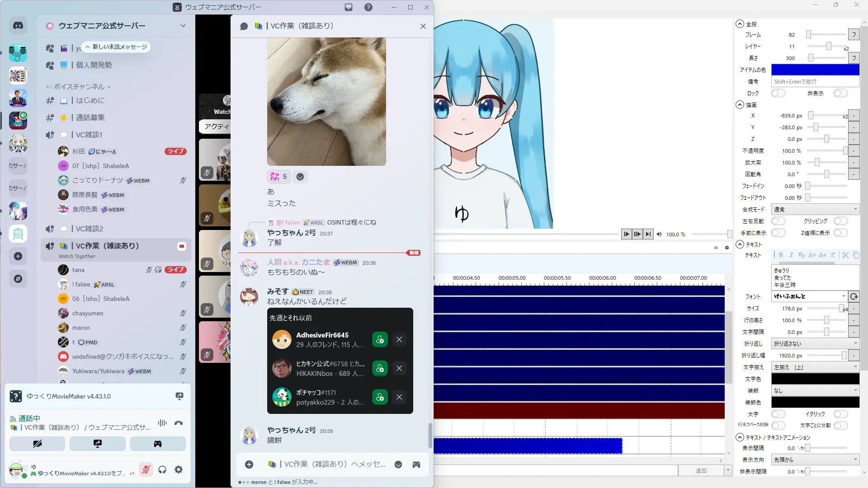Toggle the ロック switch

(778, 93)
